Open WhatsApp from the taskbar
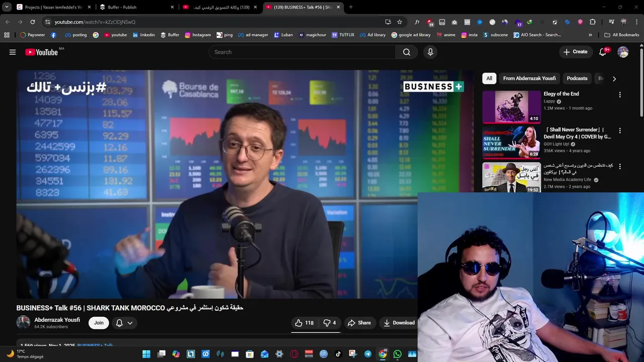Screen dimensions: 644x362 pyautogui.click(x=397, y=354)
